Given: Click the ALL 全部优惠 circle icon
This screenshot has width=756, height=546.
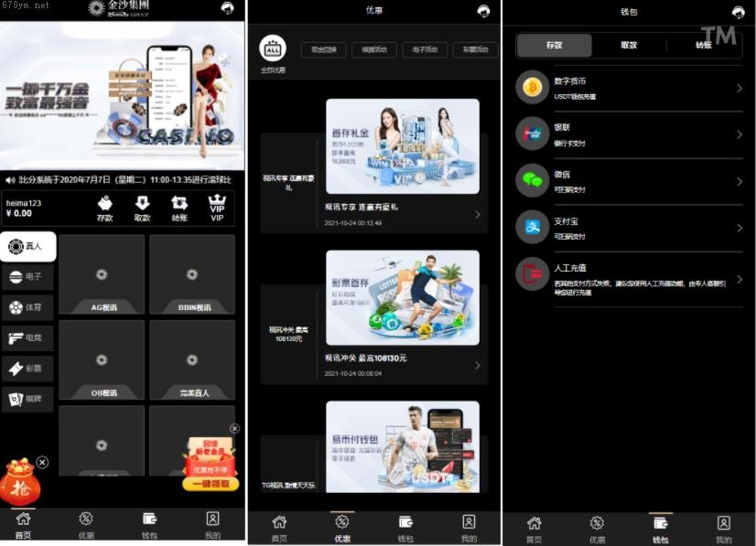Looking at the screenshot, I should point(273,48).
